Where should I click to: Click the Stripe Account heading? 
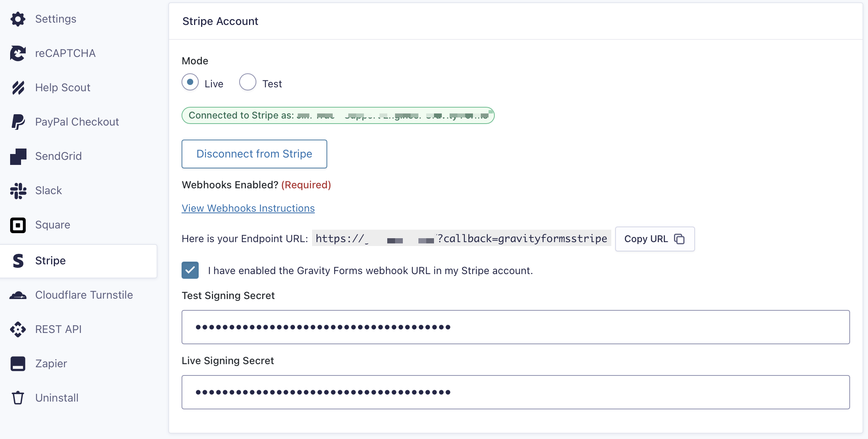click(220, 21)
